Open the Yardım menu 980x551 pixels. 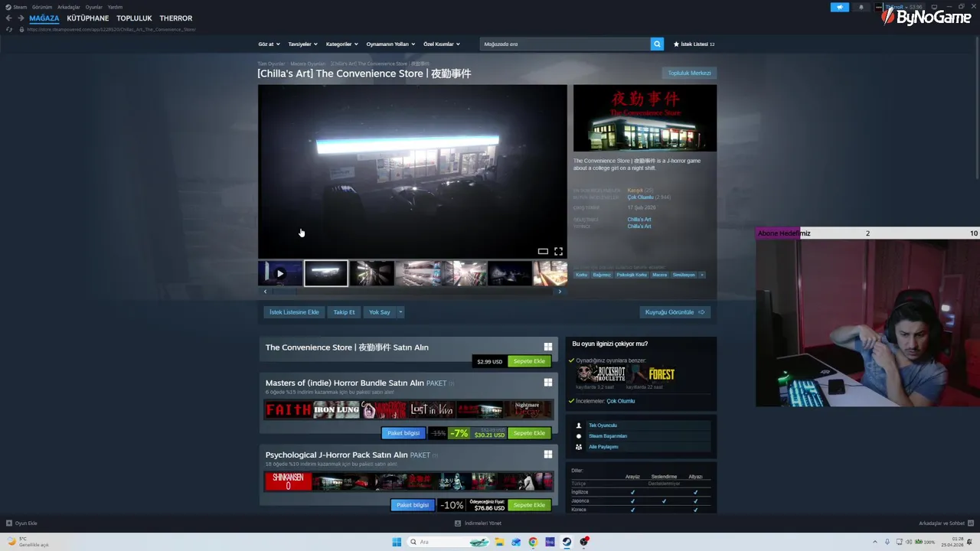coord(115,7)
